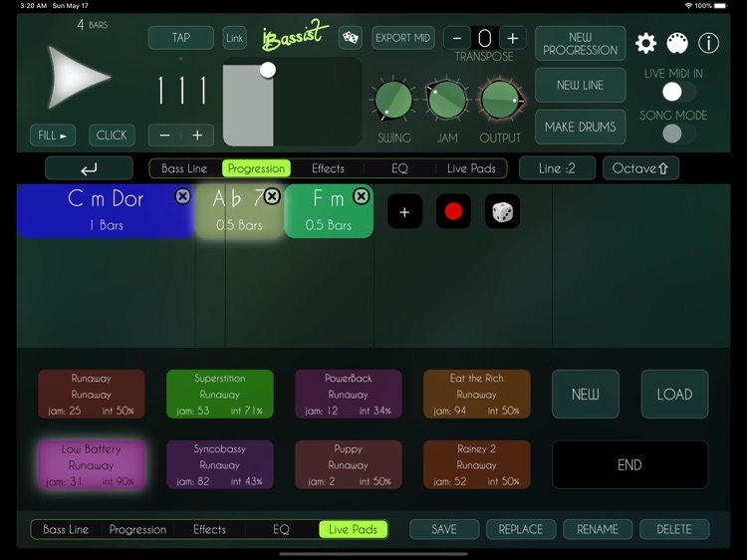Click the DELETE button
This screenshot has width=747, height=560.
click(674, 529)
